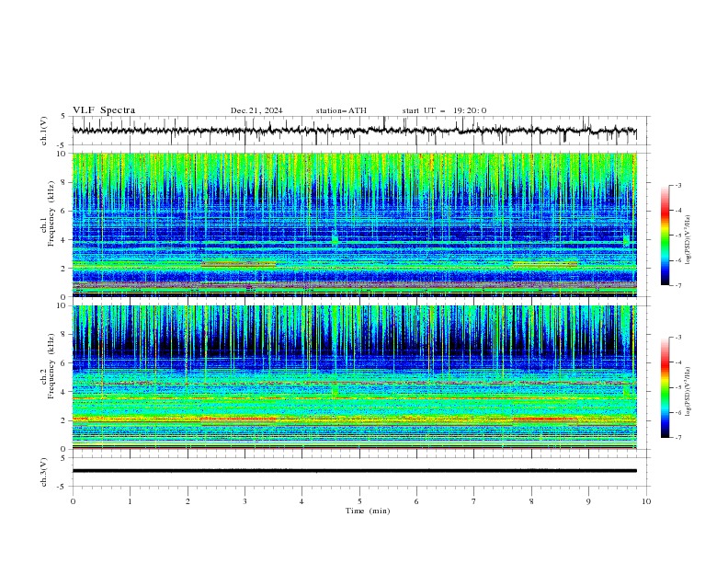Click the "ch.3(V)" waveform axis label
This screenshot has width=728, height=563.
pos(44,472)
